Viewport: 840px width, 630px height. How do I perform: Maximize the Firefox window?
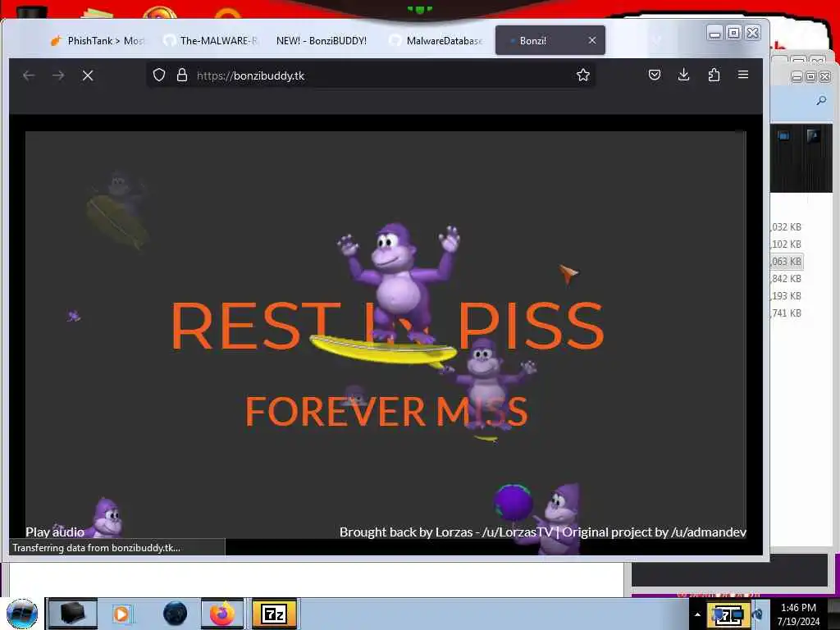point(734,33)
